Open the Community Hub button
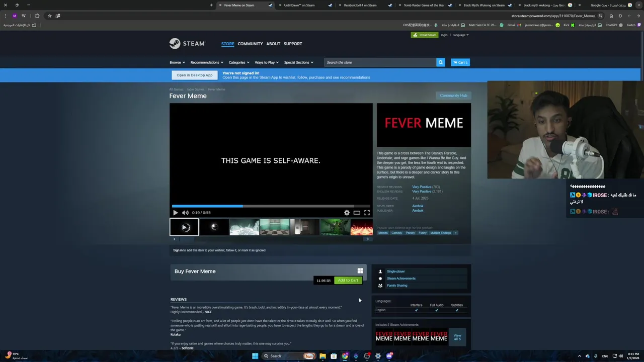This screenshot has height=362, width=644. click(453, 96)
